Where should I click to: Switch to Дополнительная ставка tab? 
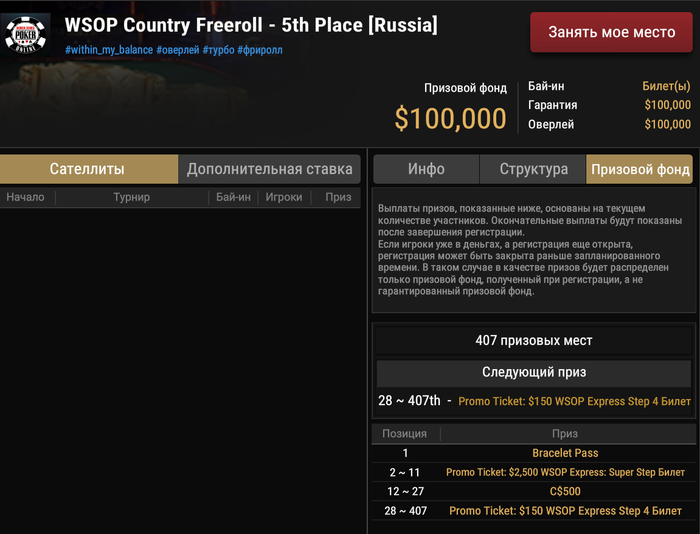tap(270, 169)
